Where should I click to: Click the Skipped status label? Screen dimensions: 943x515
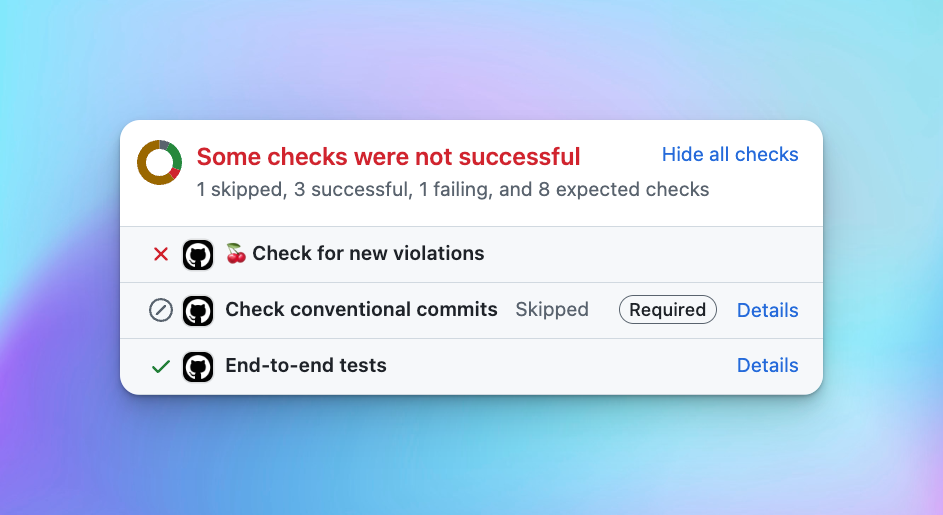(552, 310)
